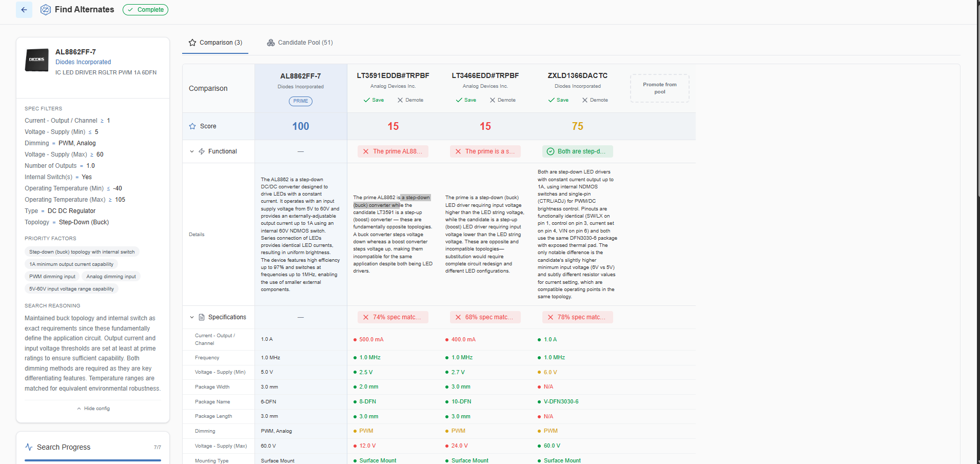Open the Comparison (3) tab

[x=215, y=43]
